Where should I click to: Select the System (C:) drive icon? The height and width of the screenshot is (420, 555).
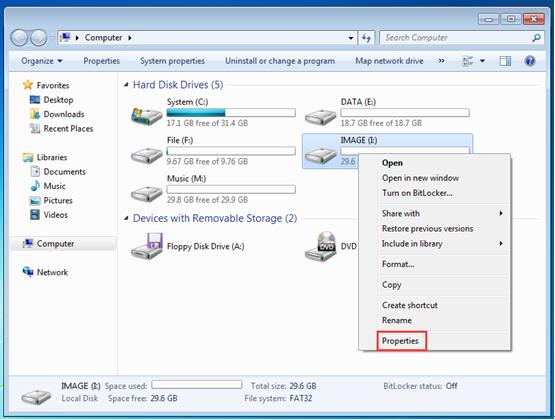pyautogui.click(x=146, y=116)
